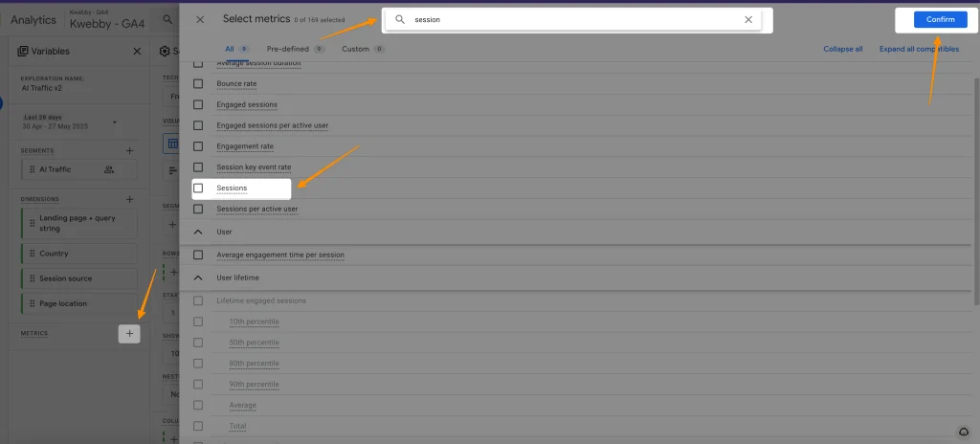This screenshot has width=980, height=444.
Task: Click the 10th percentile metric label
Action: [x=254, y=322]
